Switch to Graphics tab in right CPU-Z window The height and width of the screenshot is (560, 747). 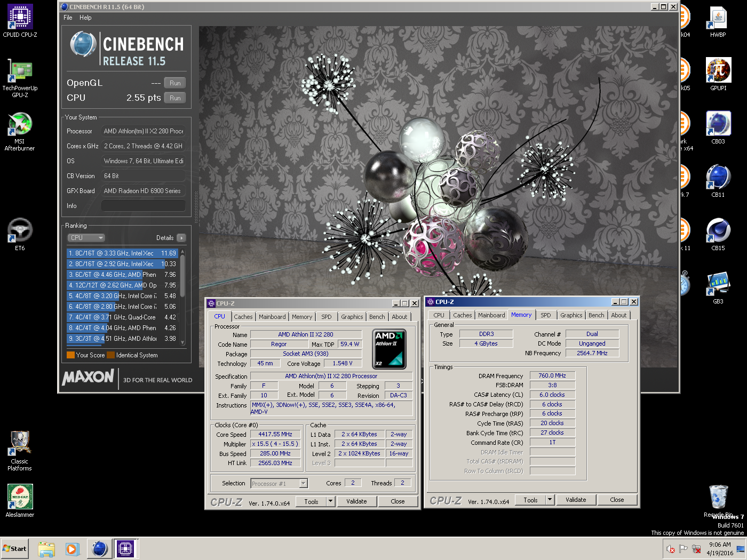tap(571, 315)
